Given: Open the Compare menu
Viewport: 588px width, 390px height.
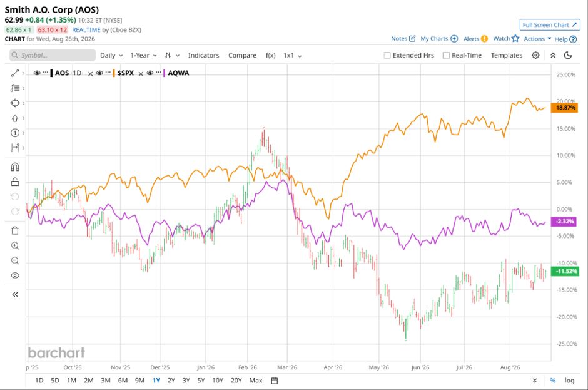Looking at the screenshot, I should 242,55.
